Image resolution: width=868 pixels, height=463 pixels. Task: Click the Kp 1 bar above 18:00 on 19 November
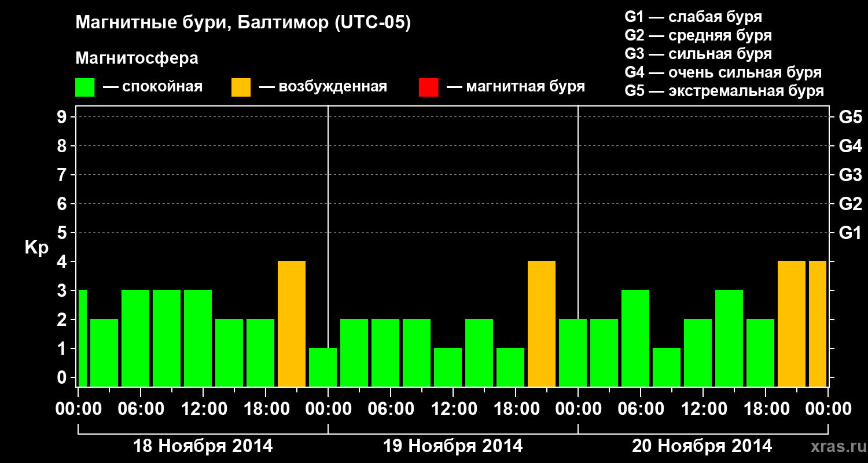pyautogui.click(x=510, y=368)
